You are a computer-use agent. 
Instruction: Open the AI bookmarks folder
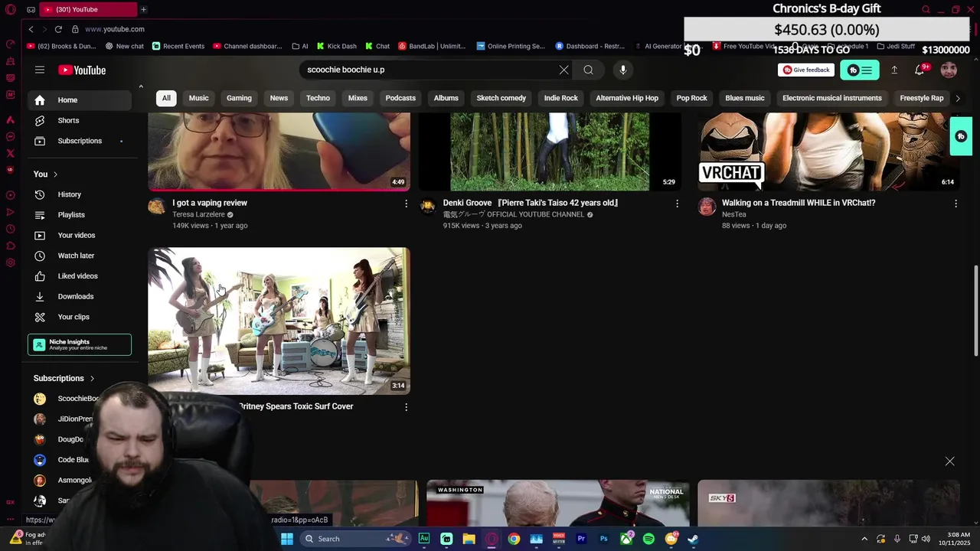(300, 46)
